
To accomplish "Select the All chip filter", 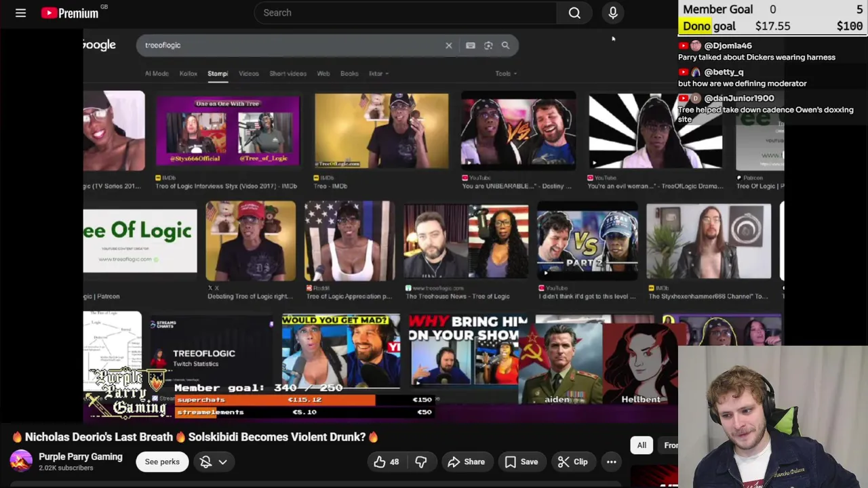I will pyautogui.click(x=642, y=445).
